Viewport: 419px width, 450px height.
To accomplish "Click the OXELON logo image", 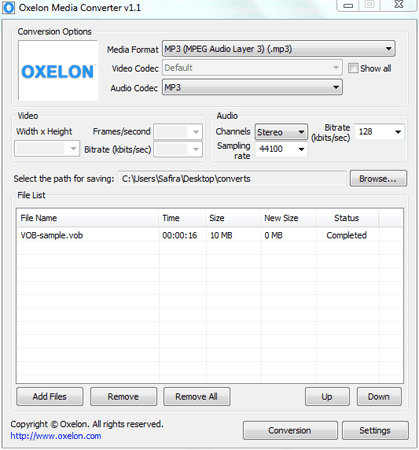I will tap(58, 71).
